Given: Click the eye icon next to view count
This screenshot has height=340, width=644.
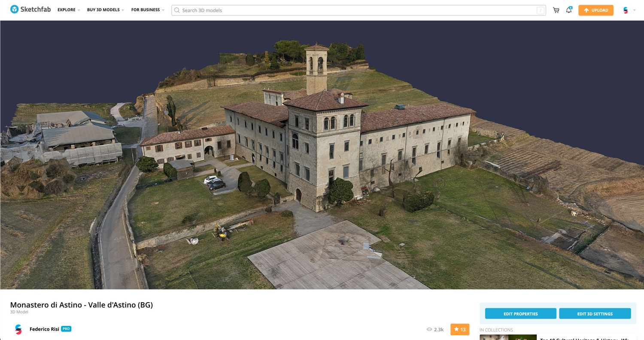Looking at the screenshot, I should point(429,329).
